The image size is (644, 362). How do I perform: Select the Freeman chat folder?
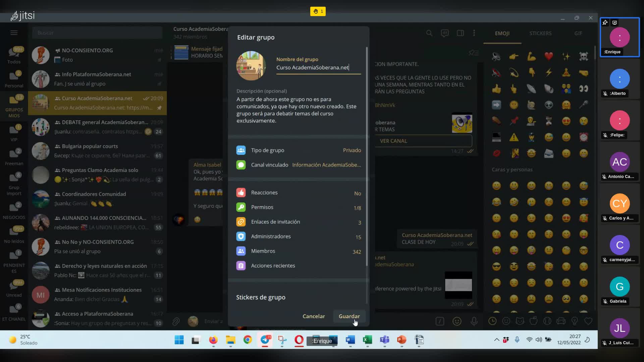point(14,157)
